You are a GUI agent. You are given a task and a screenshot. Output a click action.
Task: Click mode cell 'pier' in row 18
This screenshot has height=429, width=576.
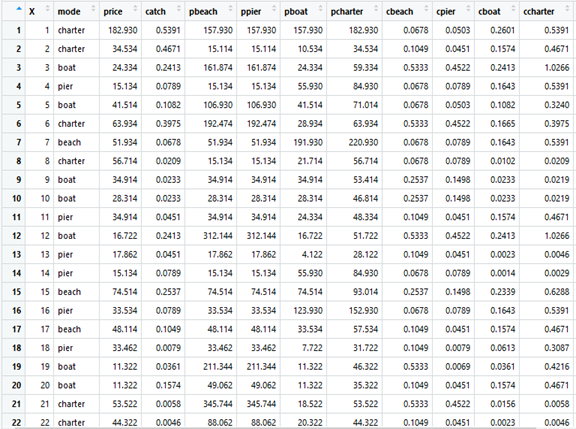(x=65, y=348)
